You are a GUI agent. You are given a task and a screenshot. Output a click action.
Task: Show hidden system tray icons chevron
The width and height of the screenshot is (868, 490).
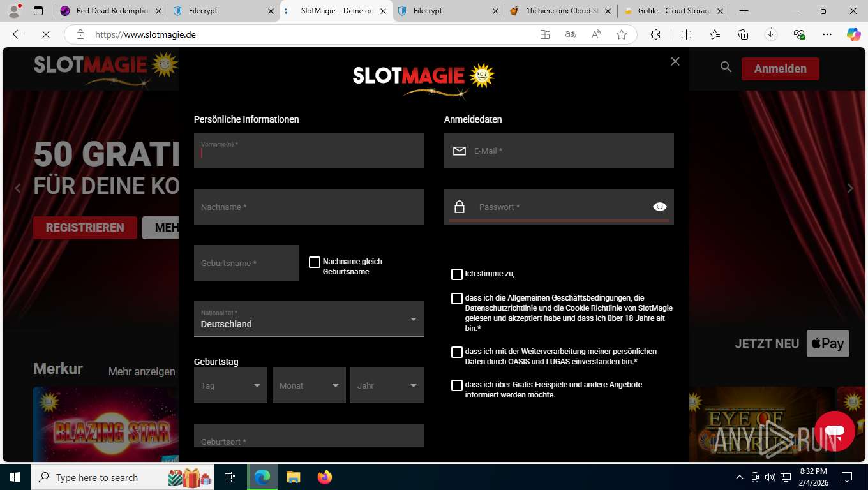(740, 477)
